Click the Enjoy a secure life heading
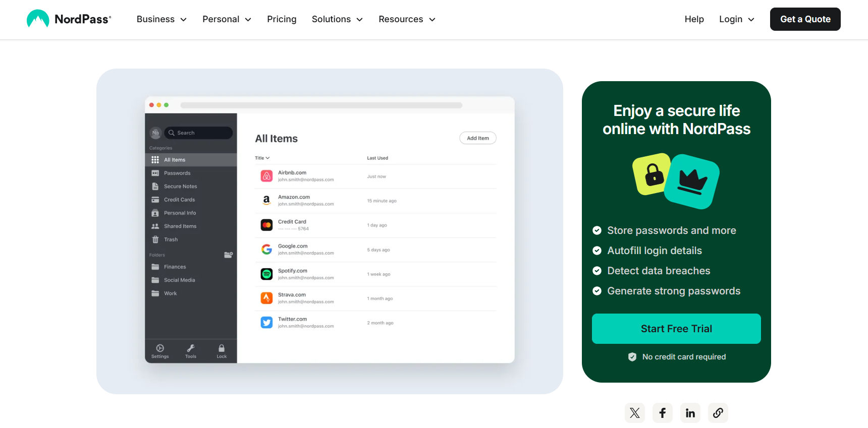Image resolution: width=868 pixels, height=428 pixels. 676,120
